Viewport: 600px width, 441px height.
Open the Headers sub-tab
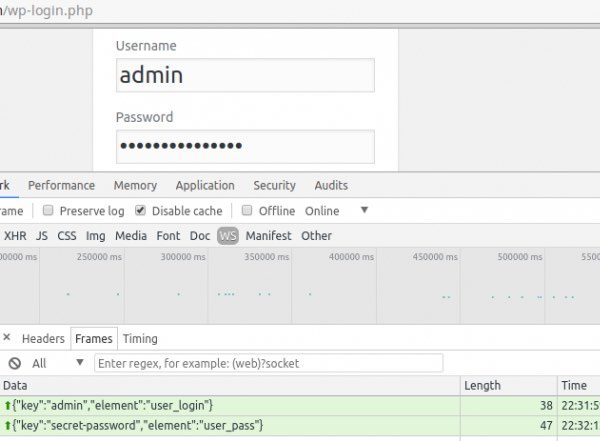(x=43, y=339)
